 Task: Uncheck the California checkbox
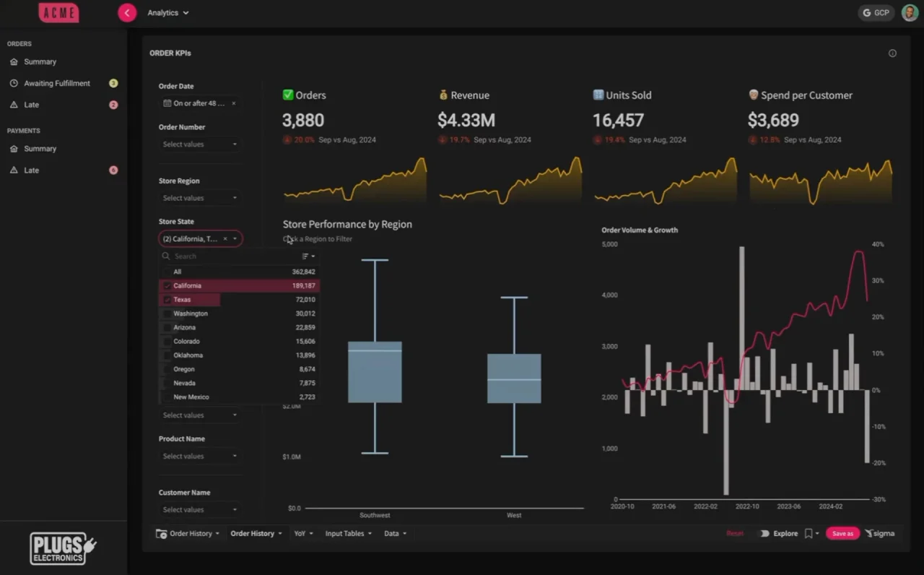(167, 286)
